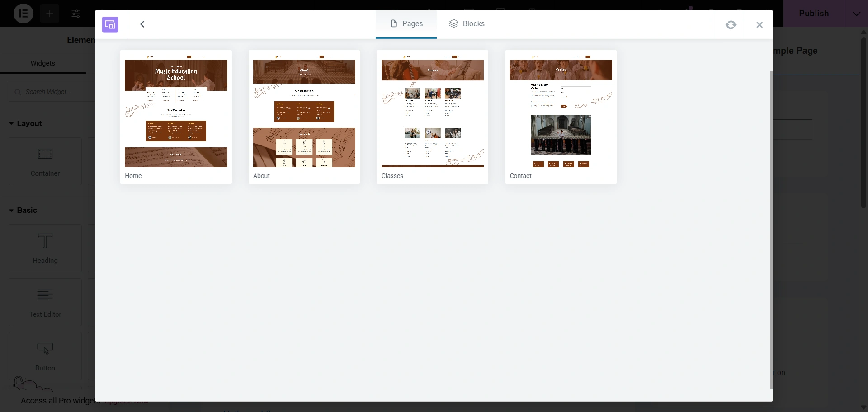Click the Search Widget input field
The height and width of the screenshot is (412, 868).
pyautogui.click(x=52, y=92)
